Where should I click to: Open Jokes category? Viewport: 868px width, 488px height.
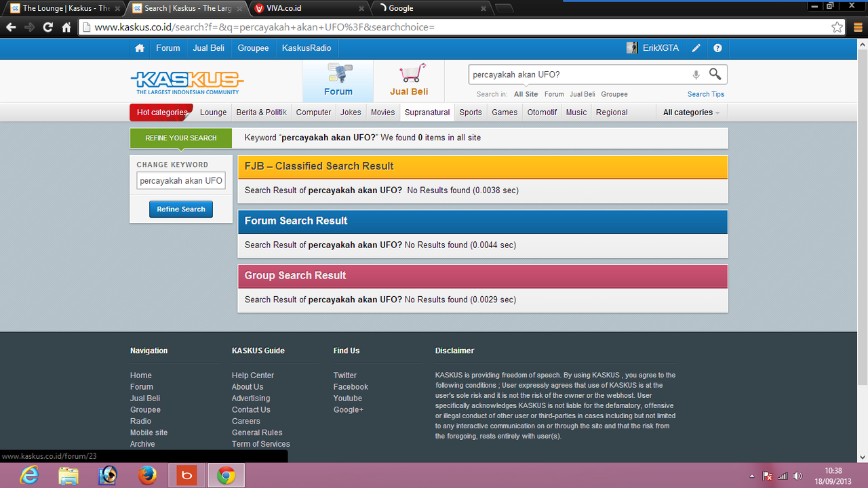point(351,113)
